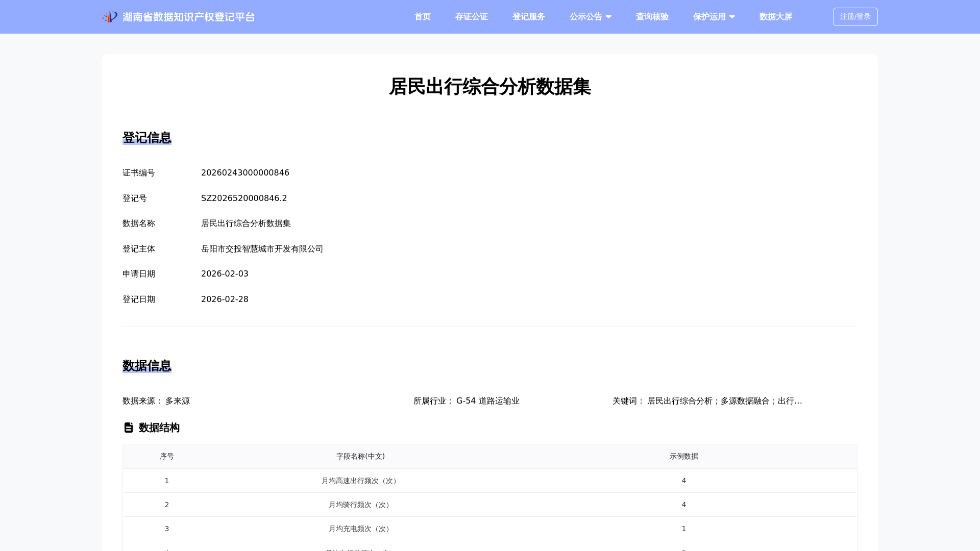Open 查询核验 navigation item
Screen dimensions: 980x551
pyautogui.click(x=652, y=17)
